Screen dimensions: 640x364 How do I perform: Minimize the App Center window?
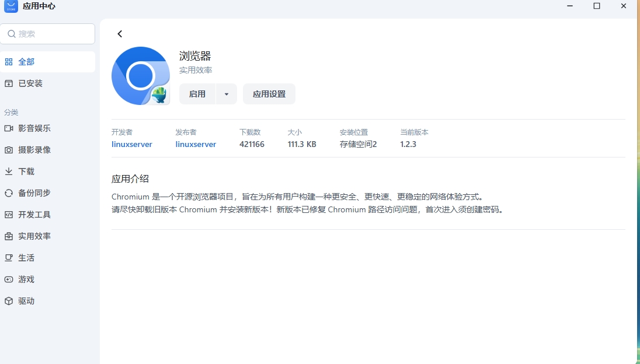tap(570, 6)
